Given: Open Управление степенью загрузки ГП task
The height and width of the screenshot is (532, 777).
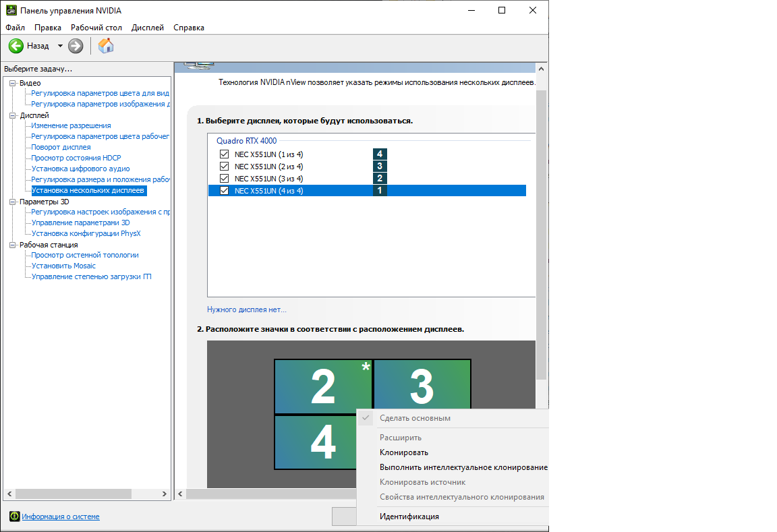Looking at the screenshot, I should point(91,277).
